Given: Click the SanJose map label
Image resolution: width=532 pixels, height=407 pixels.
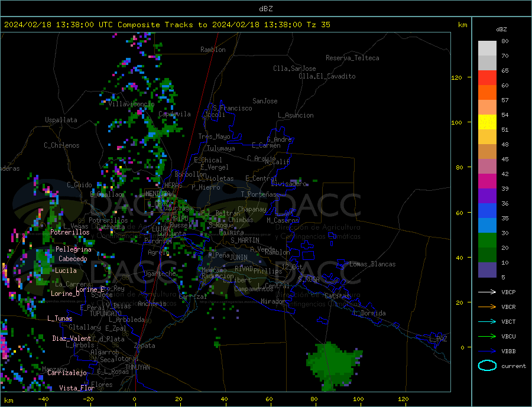Looking at the screenshot, I should click(265, 101).
